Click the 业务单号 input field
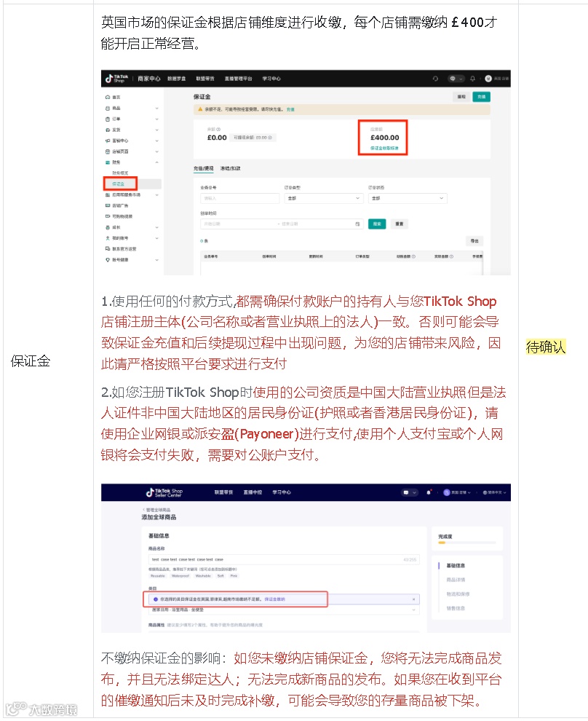Screen dimensions: 588x721 click(240, 198)
